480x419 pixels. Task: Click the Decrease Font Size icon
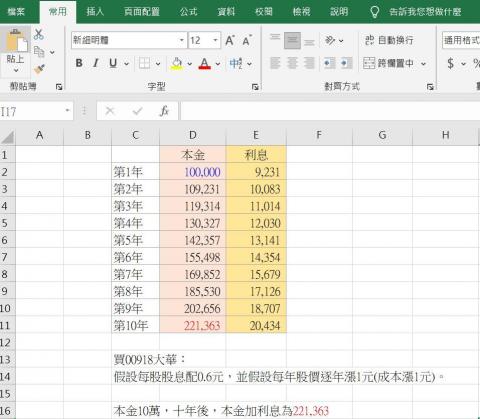pyautogui.click(x=247, y=40)
